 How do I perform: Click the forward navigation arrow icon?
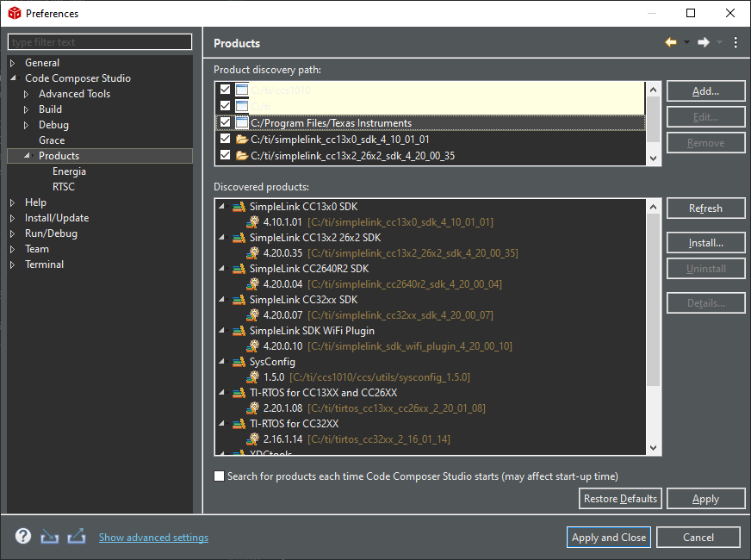pyautogui.click(x=703, y=42)
